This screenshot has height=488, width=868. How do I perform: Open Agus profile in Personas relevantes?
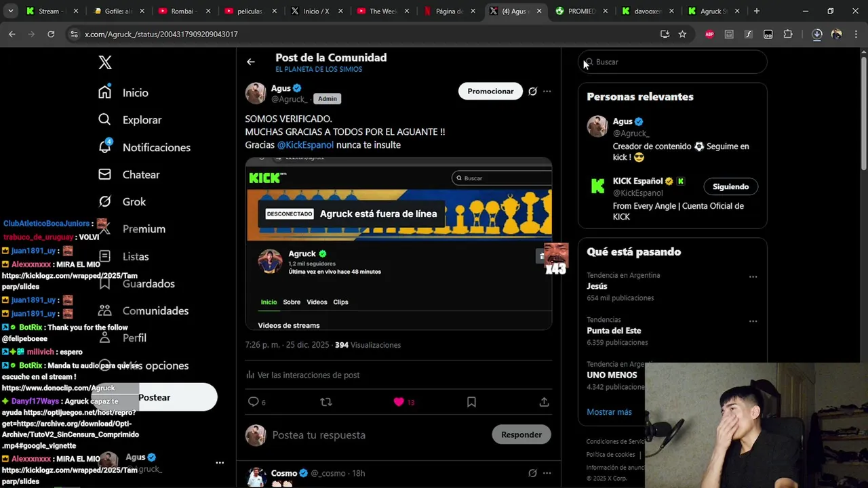pyautogui.click(x=623, y=121)
